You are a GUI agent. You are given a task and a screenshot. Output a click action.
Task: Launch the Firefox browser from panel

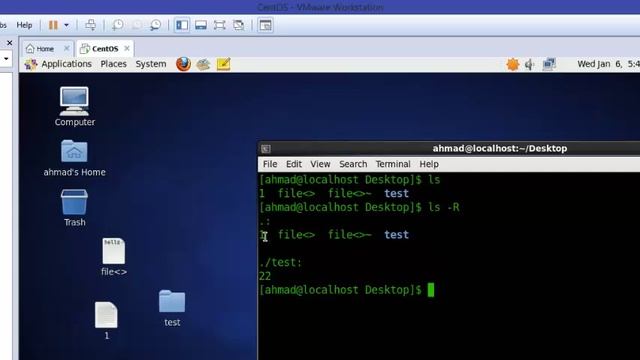click(183, 64)
